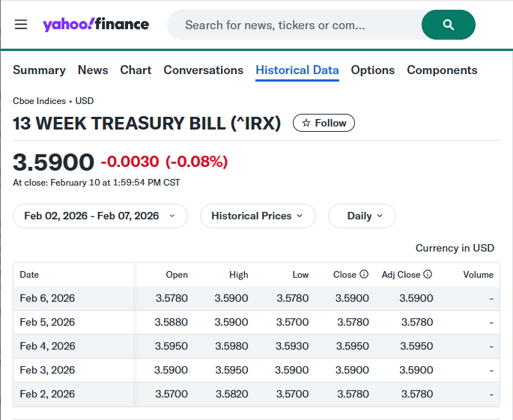Switch to the Summary tab
Image resolution: width=513 pixels, height=420 pixels.
[39, 70]
